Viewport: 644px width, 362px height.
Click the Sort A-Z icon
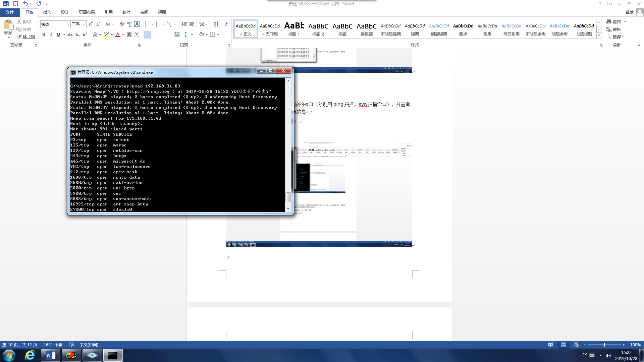(216, 24)
